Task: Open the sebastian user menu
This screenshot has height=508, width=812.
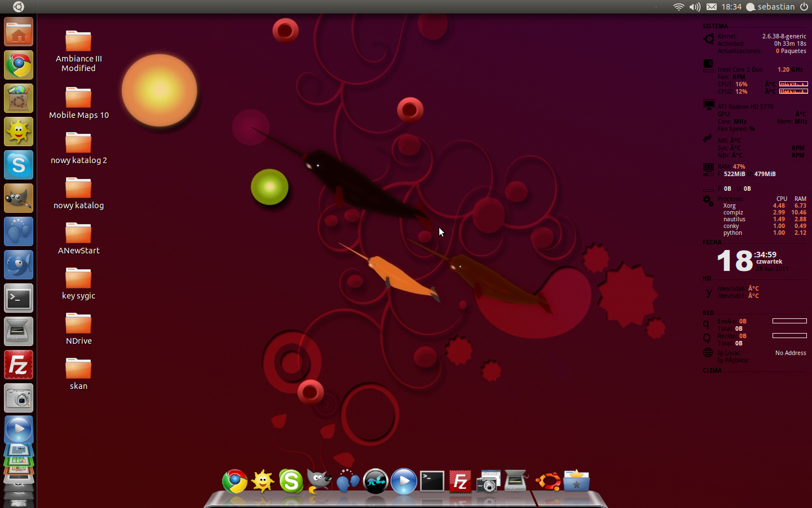Action: [x=770, y=7]
